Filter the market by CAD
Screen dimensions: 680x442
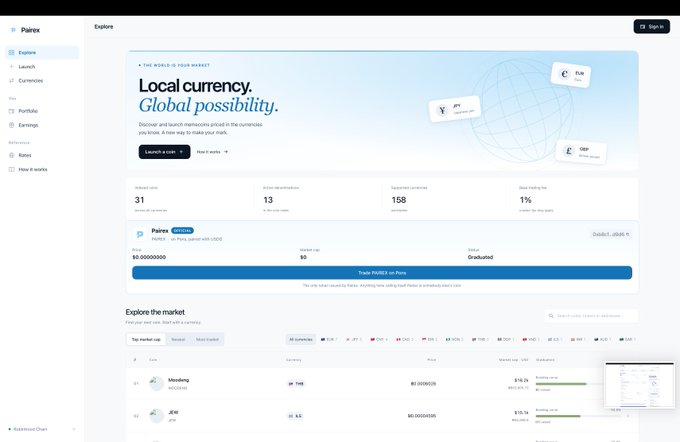pyautogui.click(x=405, y=339)
